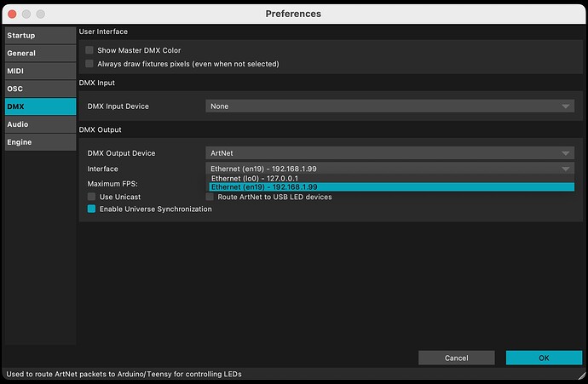Select the OSC preferences tab

(39, 89)
